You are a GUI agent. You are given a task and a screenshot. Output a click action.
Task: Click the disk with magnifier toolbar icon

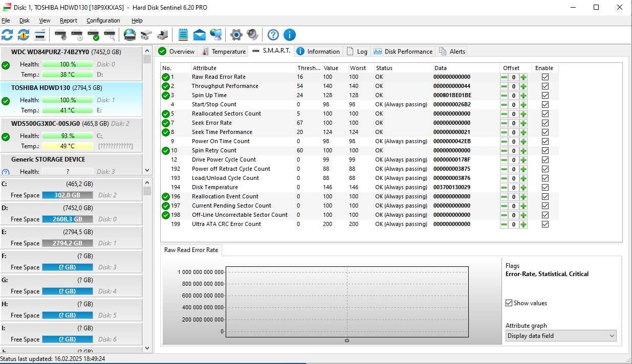click(110, 35)
